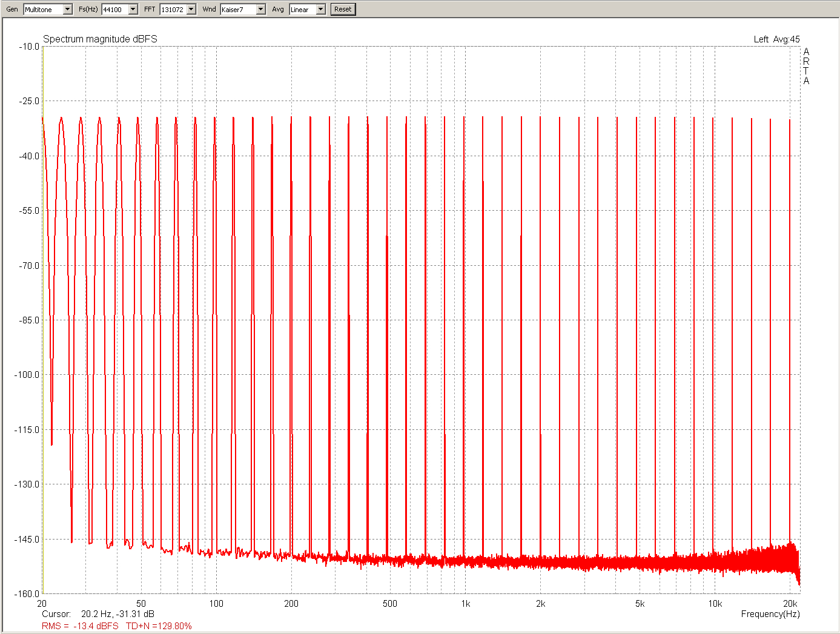Screen dimensions: 840x634
Task: Click the 'Spectrum magnitude dBFS' title
Action: pyautogui.click(x=100, y=39)
